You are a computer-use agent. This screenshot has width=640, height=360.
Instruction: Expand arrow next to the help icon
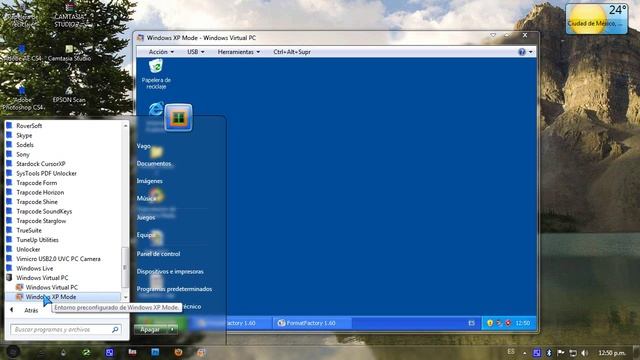coord(530,52)
